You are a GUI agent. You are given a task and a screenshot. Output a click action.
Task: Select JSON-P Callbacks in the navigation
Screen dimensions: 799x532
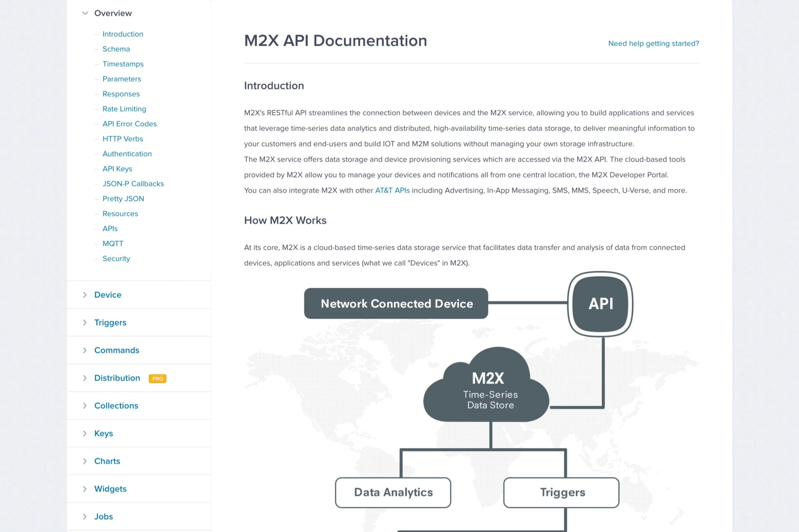(133, 184)
